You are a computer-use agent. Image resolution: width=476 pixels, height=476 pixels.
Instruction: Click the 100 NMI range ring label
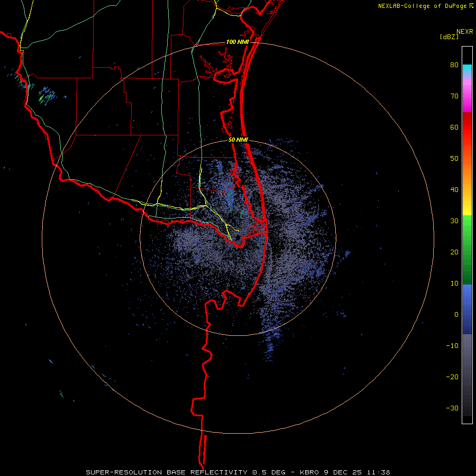coord(237,42)
